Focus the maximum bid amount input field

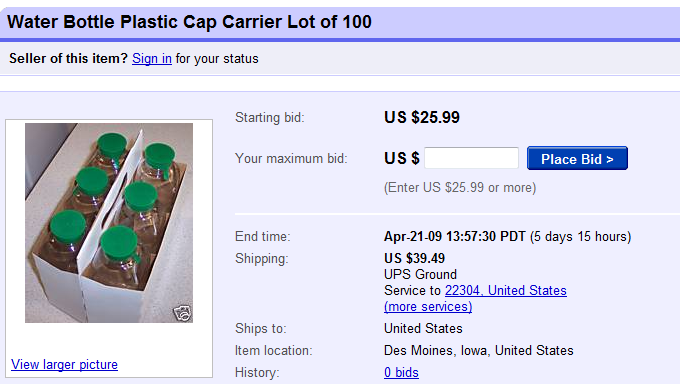[471, 158]
